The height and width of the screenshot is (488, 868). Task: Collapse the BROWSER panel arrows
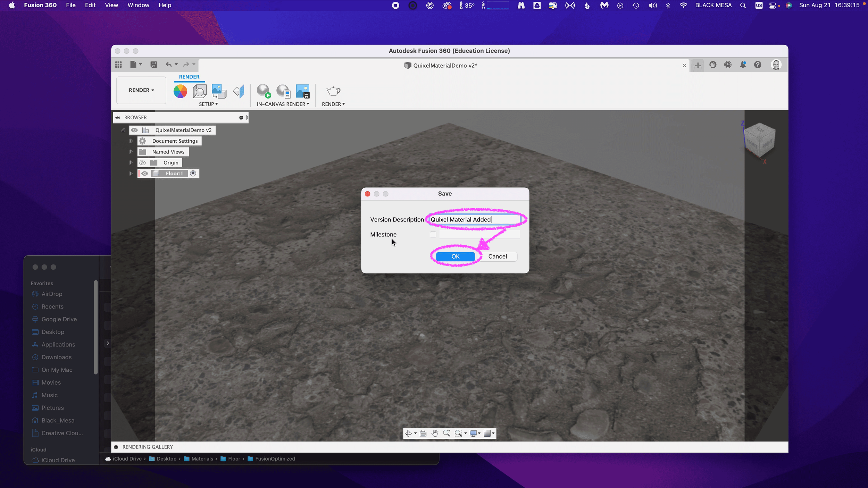coord(118,118)
